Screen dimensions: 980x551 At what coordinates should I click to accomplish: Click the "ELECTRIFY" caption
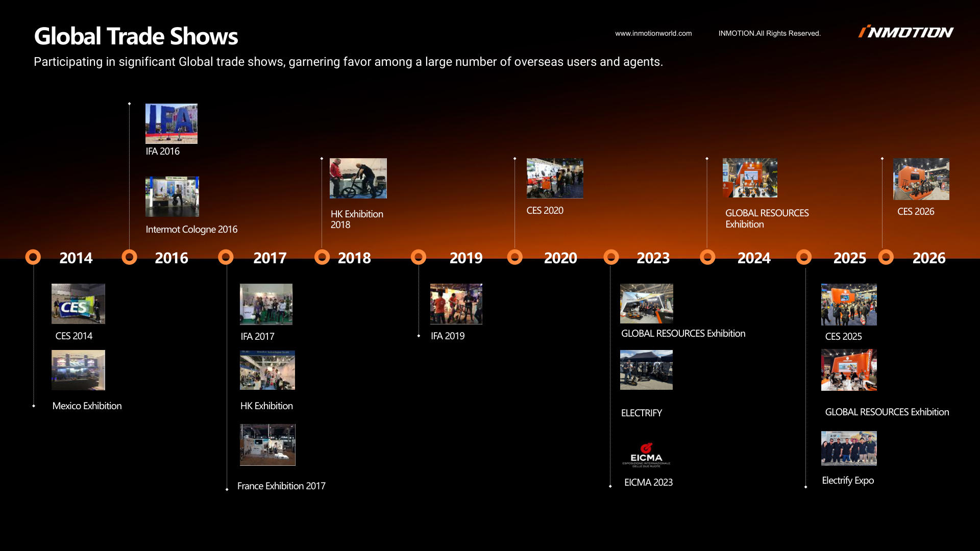[642, 413]
